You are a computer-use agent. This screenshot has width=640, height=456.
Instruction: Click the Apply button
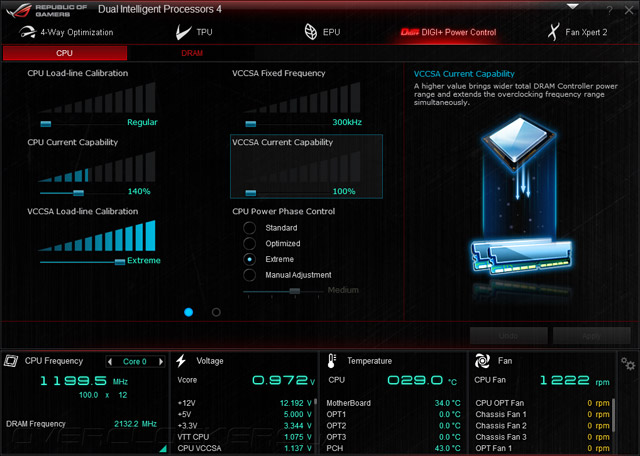[x=591, y=336]
